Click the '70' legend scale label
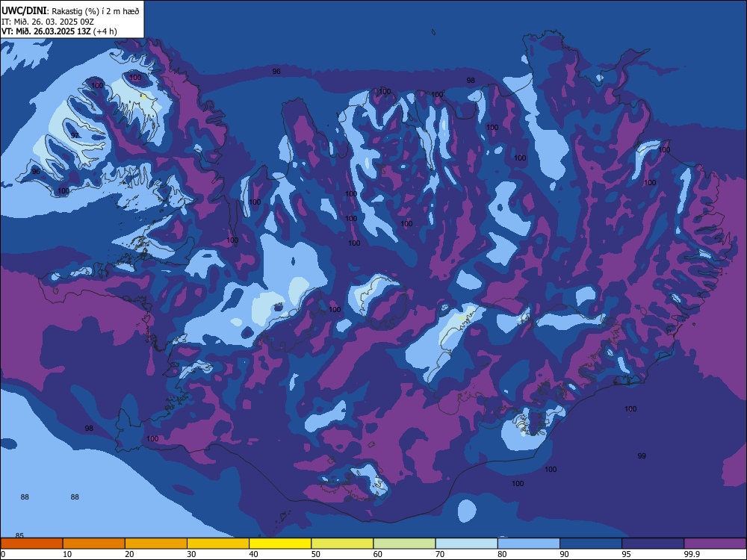The height and width of the screenshot is (560, 747). pyautogui.click(x=440, y=554)
